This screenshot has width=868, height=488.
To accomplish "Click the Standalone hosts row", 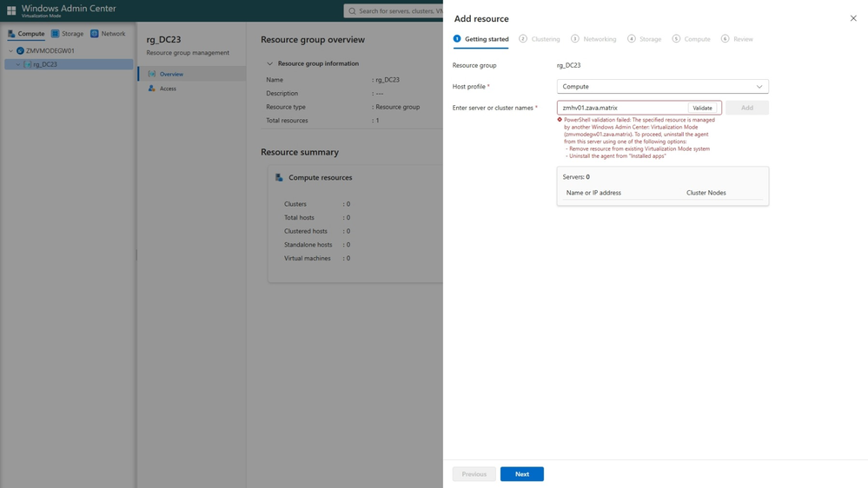I will 317,245.
